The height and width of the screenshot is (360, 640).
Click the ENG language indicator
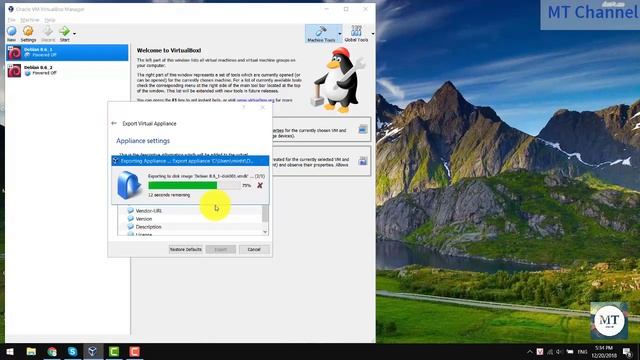click(582, 351)
